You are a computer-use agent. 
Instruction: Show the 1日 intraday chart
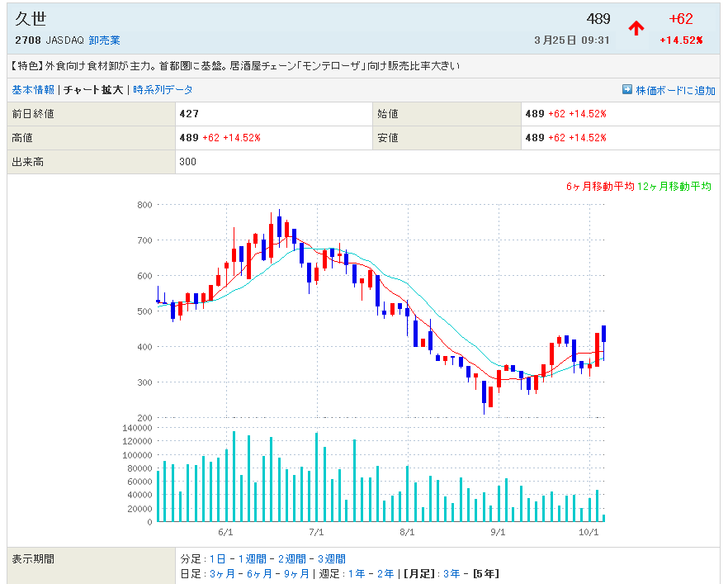pyautogui.click(x=217, y=559)
